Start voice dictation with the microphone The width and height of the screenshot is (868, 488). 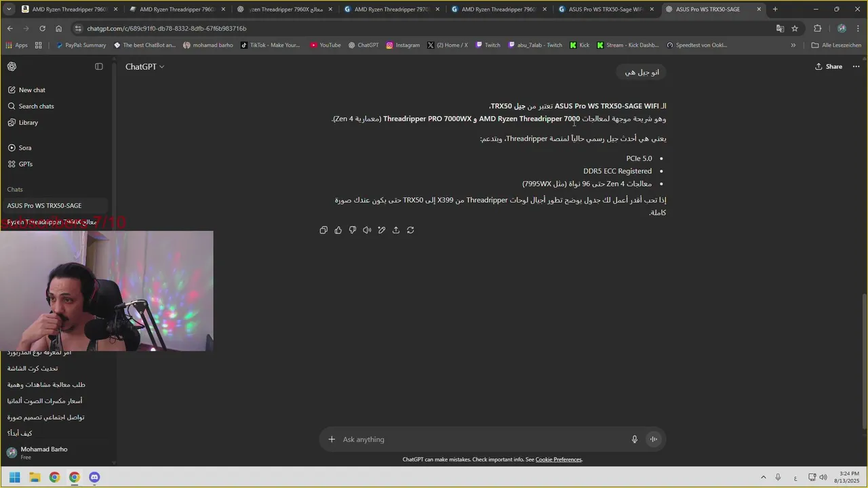pos(635,439)
